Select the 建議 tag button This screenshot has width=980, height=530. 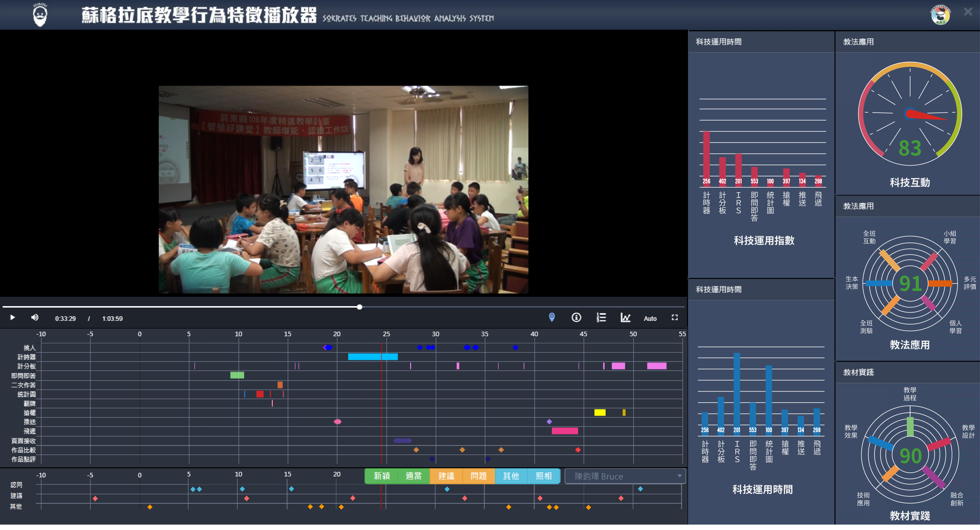[446, 476]
